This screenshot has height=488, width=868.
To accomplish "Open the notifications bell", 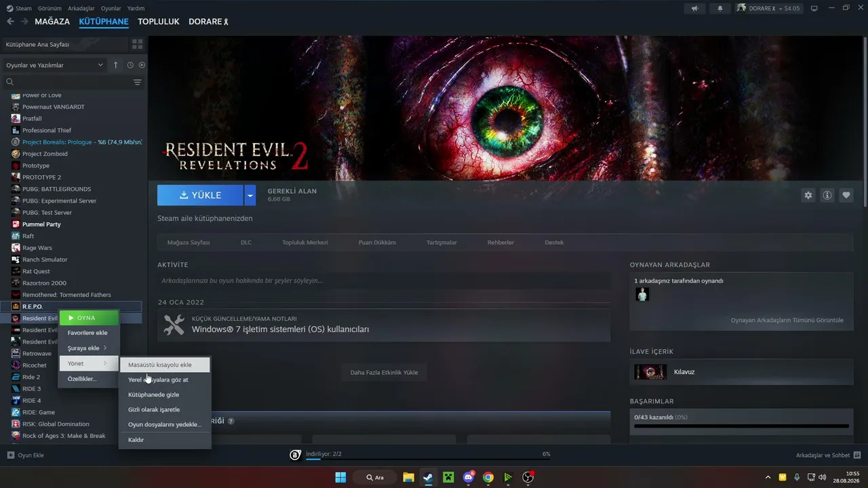I will point(720,8).
